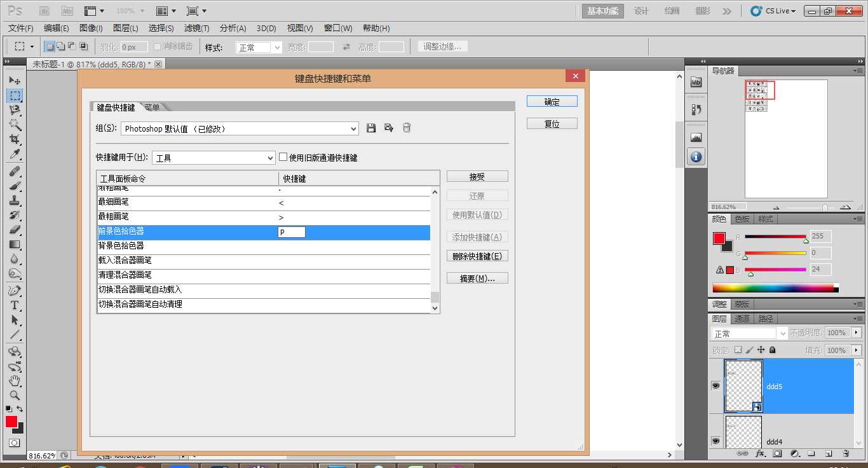Switch to the 菜单 tab in the dialog
868x468 pixels.
pos(153,107)
